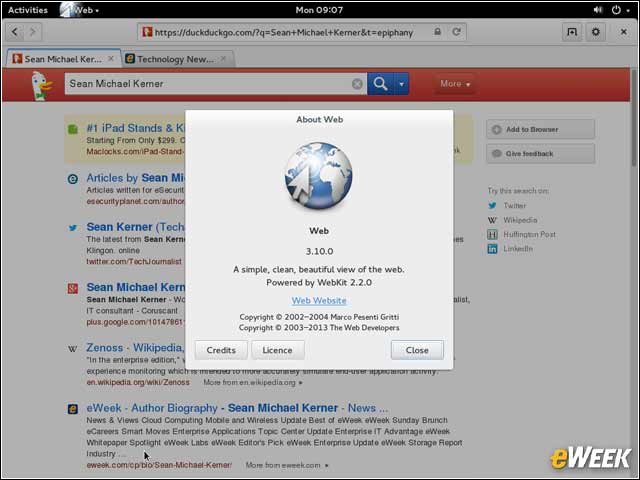
Task: Switch to the Sean Michael Kerner tab
Action: [63, 59]
